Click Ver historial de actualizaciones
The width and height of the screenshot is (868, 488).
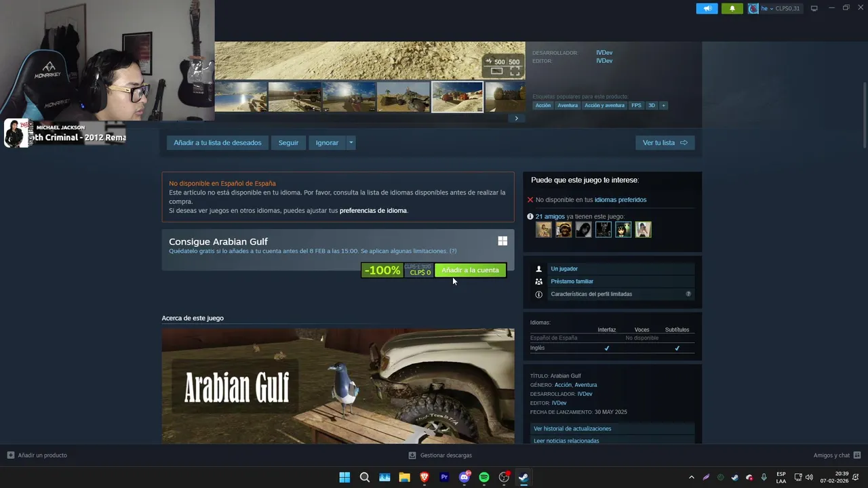[x=612, y=428]
